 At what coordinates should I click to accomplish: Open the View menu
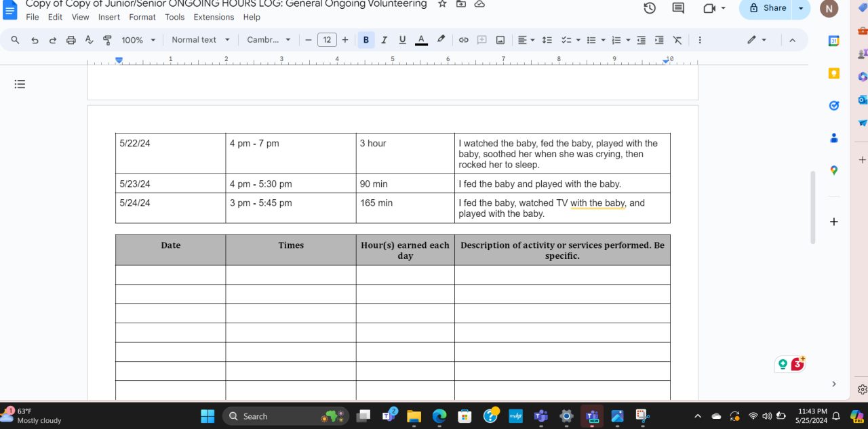click(x=80, y=17)
